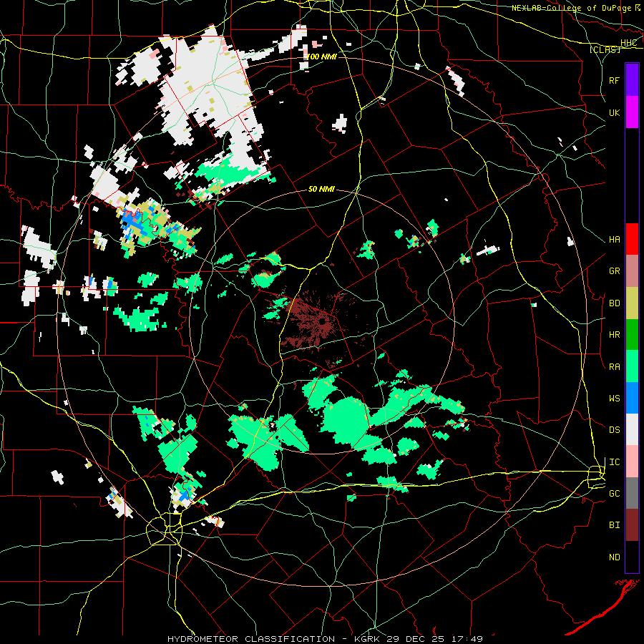644x644 pixels.
Task: Click the magenta UK legend swatch
Action: 632,112
